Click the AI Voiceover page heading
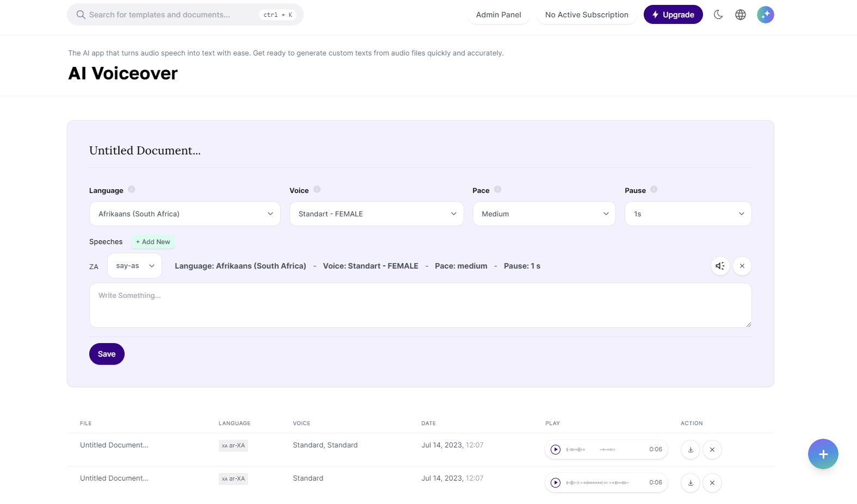This screenshot has width=857, height=504. pyautogui.click(x=123, y=73)
